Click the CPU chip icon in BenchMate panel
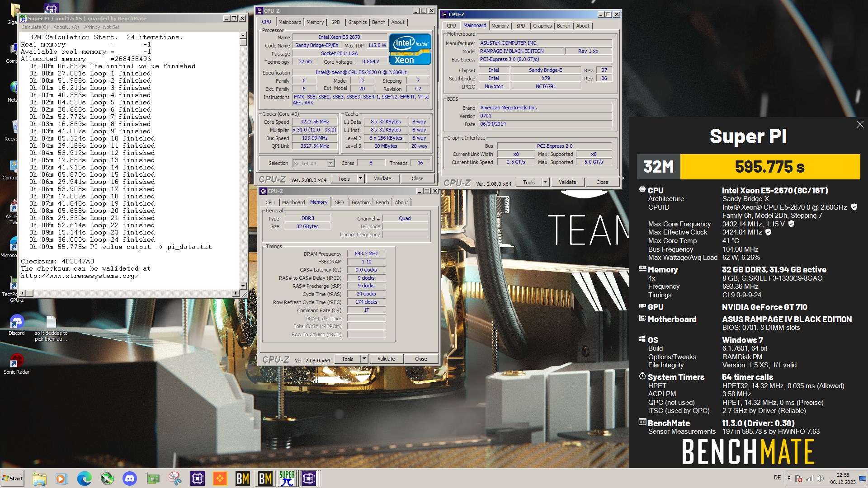Screen dimensions: 868x488 642,190
